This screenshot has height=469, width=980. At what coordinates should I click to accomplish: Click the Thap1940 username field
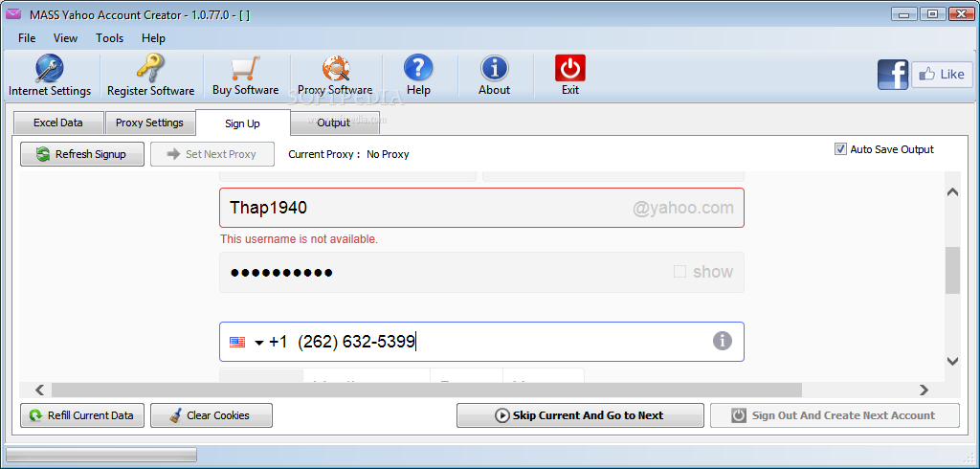click(481, 208)
